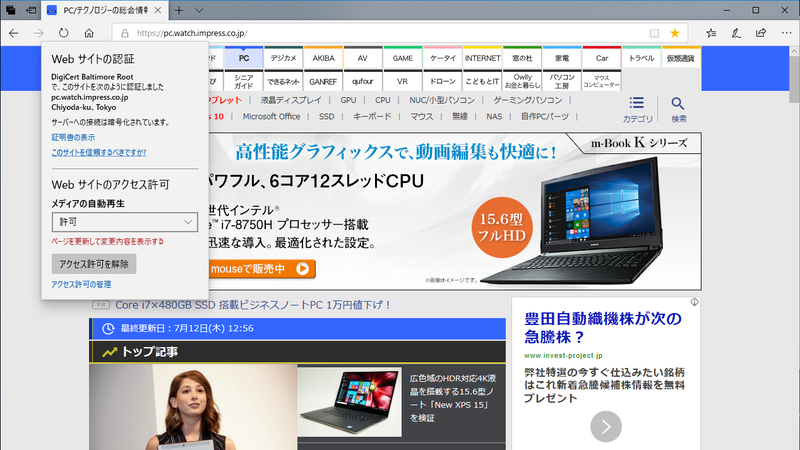Open the New XPS 15 laptop thumbnail
Screen dimensions: 800x450
349,402
